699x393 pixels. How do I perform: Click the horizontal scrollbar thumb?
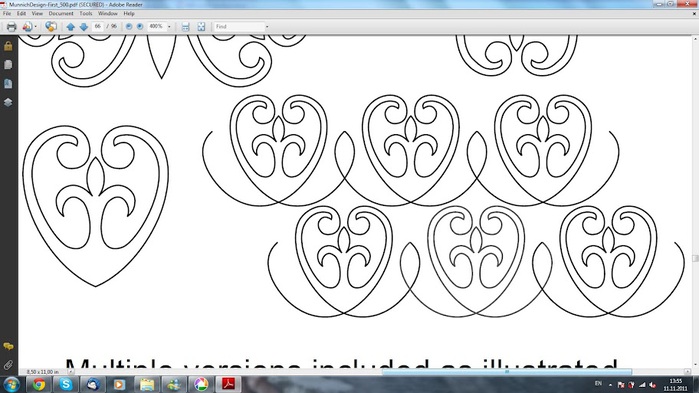click(x=506, y=372)
